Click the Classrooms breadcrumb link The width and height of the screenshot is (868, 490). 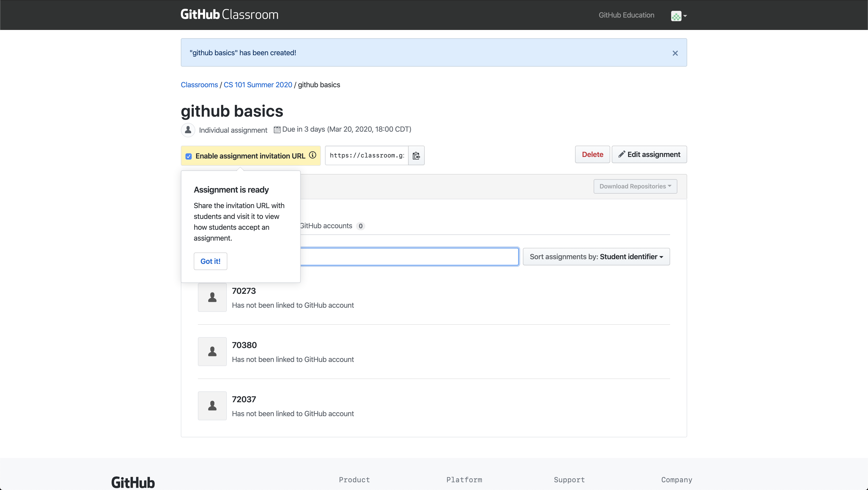point(199,85)
